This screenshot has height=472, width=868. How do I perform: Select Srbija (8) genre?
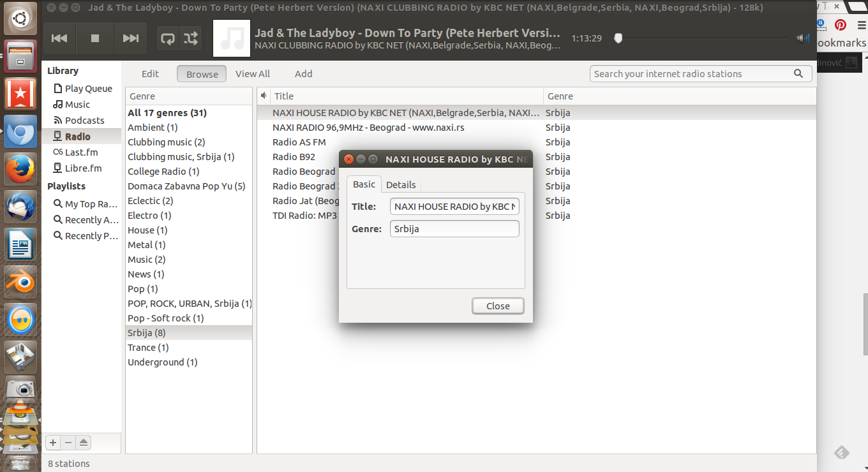189,333
